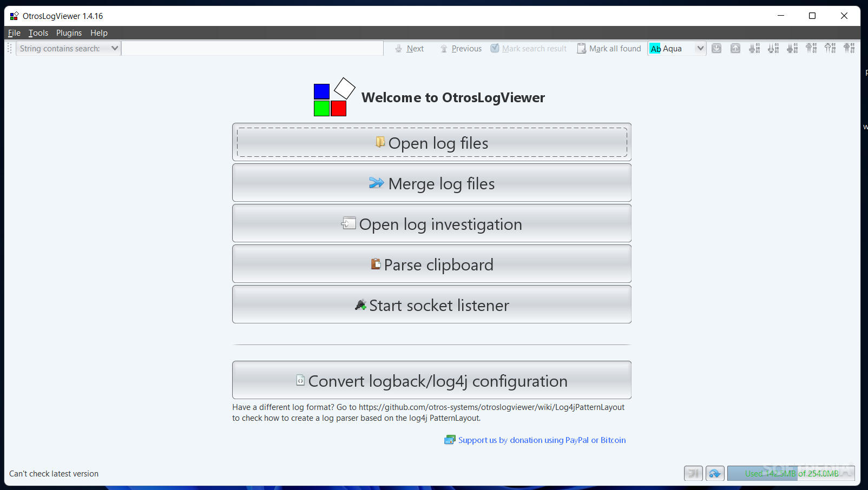The width and height of the screenshot is (868, 490).
Task: Grab the search toolbar's dotted handle
Action: coord(10,49)
